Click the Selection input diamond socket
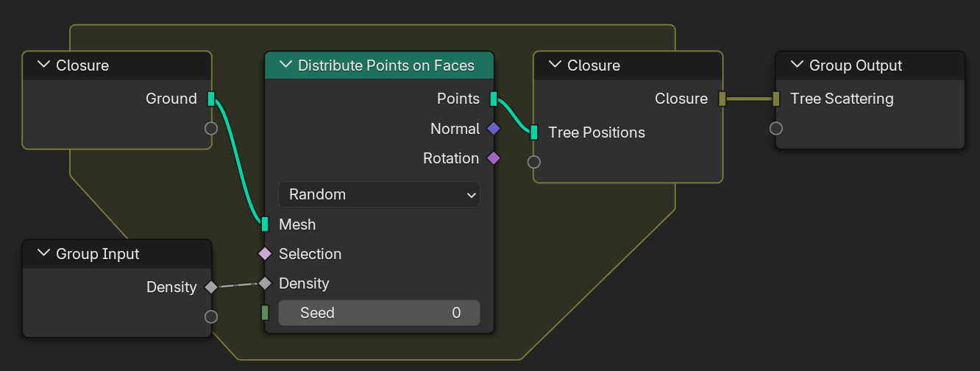980x371 pixels. [265, 254]
